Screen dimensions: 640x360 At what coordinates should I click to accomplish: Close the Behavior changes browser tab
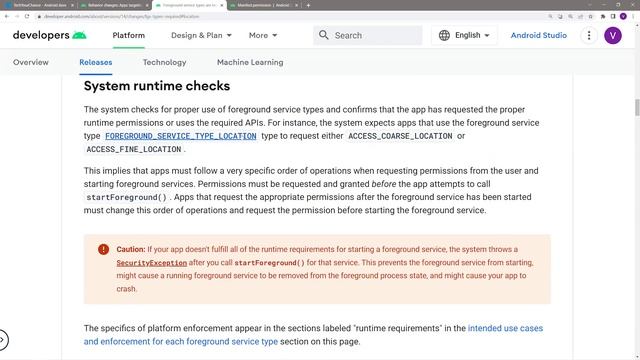(147, 5)
